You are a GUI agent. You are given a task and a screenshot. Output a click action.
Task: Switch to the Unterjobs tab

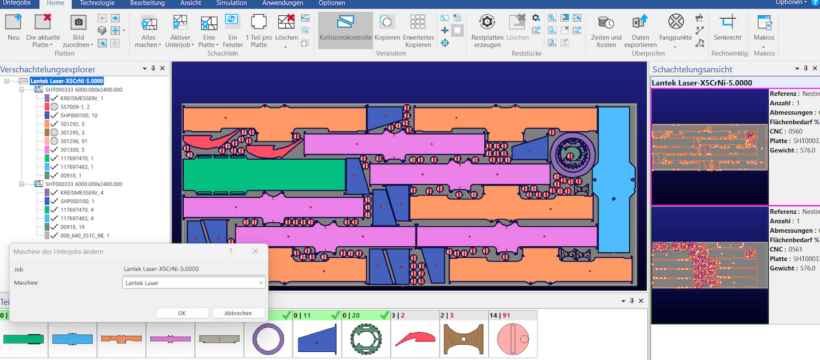[16, 3]
